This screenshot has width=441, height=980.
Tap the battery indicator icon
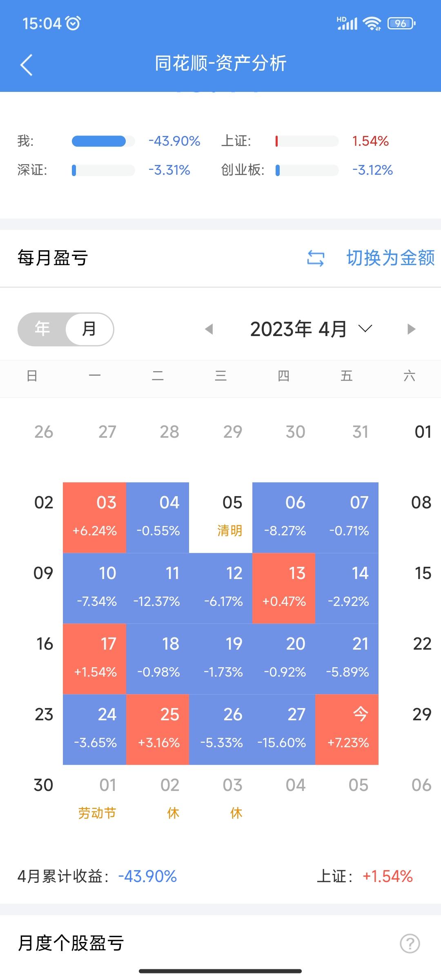[x=401, y=24]
